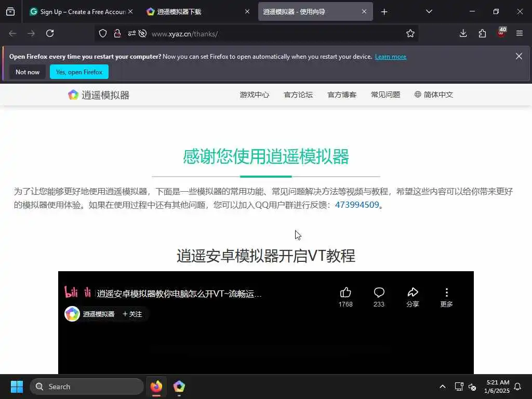Click the bilibili logo on video
The height and width of the screenshot is (399, 532).
click(x=78, y=292)
